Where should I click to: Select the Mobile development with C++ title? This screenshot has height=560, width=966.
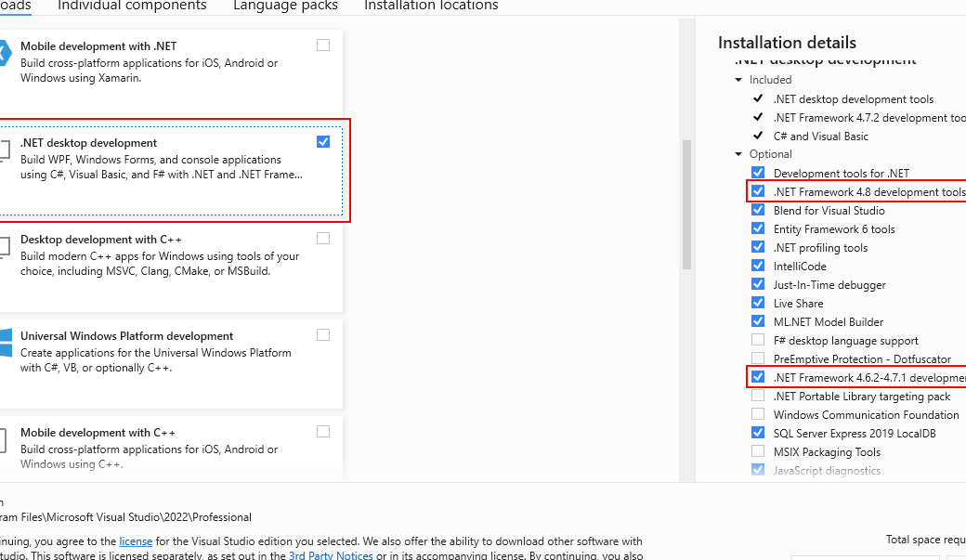click(x=98, y=433)
